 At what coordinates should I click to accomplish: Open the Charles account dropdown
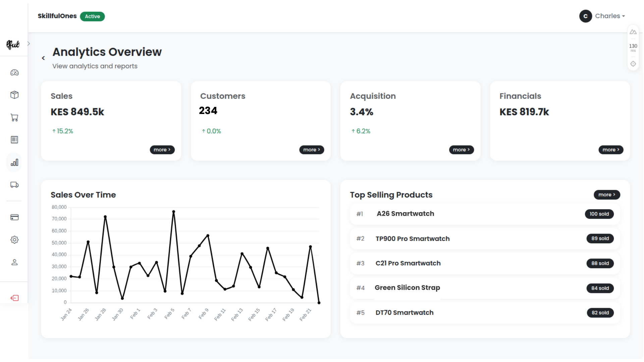point(602,16)
